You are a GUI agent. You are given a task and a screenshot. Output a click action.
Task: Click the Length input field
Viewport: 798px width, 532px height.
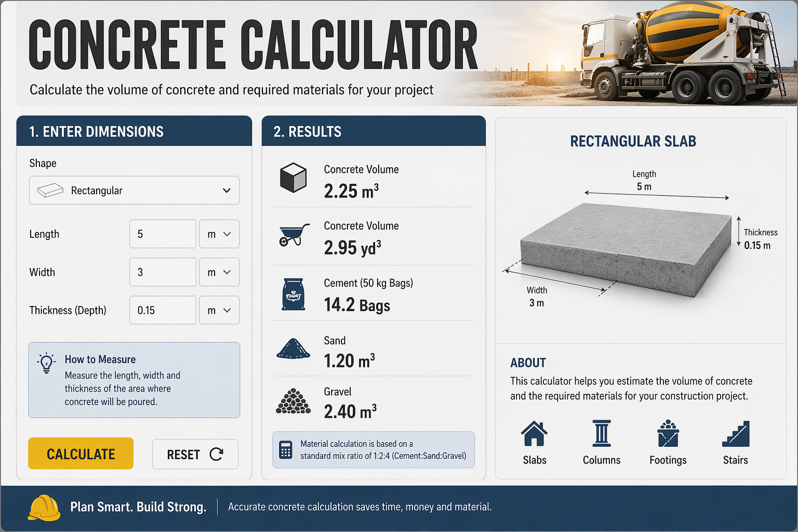coord(163,234)
